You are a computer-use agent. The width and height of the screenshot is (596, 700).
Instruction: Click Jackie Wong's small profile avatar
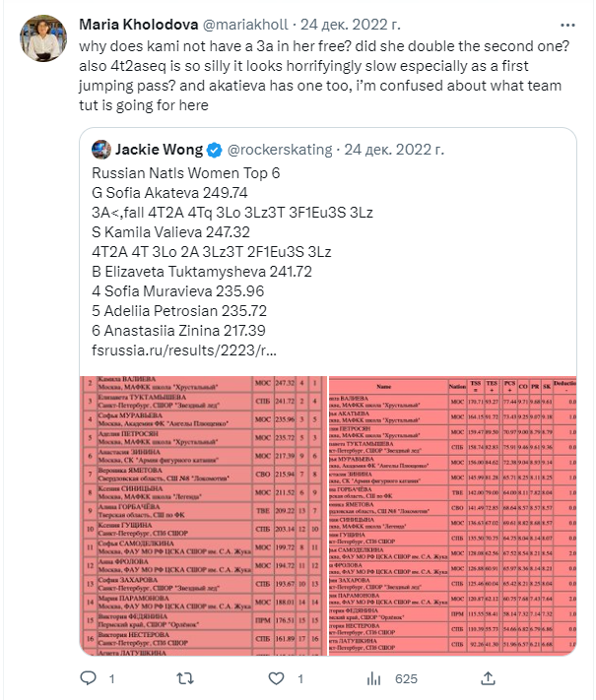coord(99,150)
